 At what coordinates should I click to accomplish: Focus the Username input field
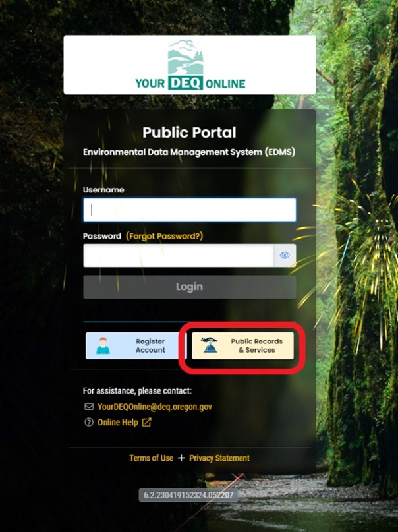pos(190,210)
